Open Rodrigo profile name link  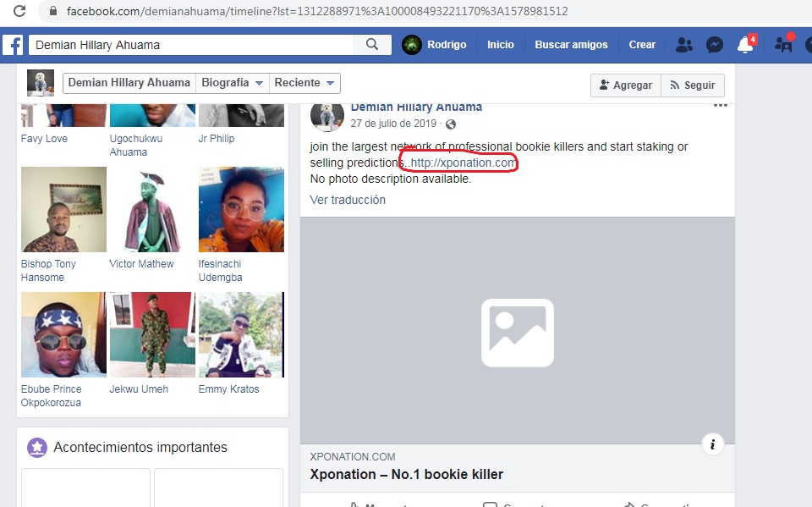(447, 45)
